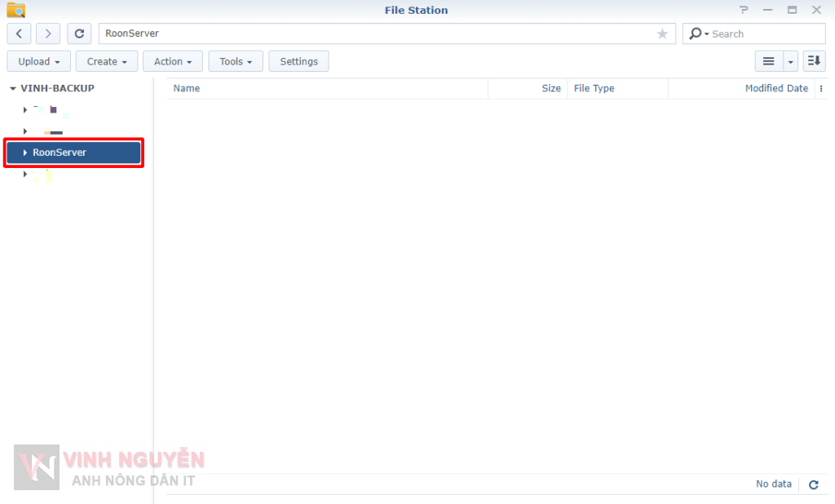This screenshot has height=504, width=835.
Task: Open the view mode dropdown arrow
Action: coord(791,61)
